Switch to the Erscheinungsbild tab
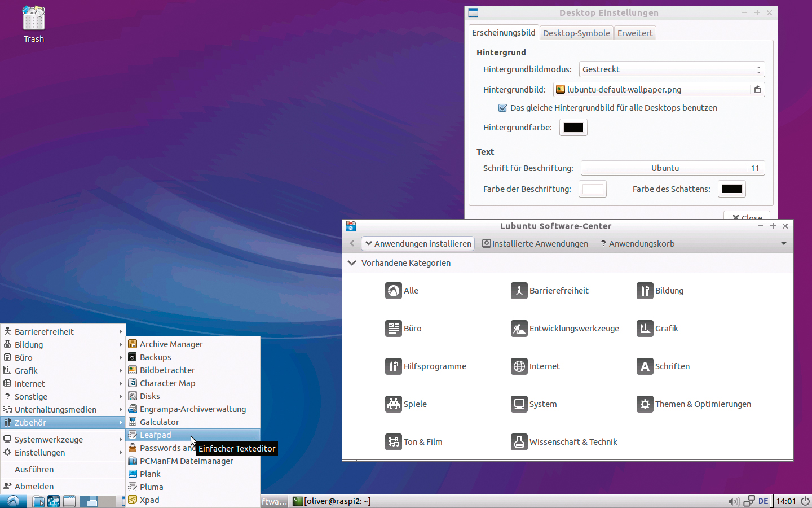 pyautogui.click(x=504, y=33)
